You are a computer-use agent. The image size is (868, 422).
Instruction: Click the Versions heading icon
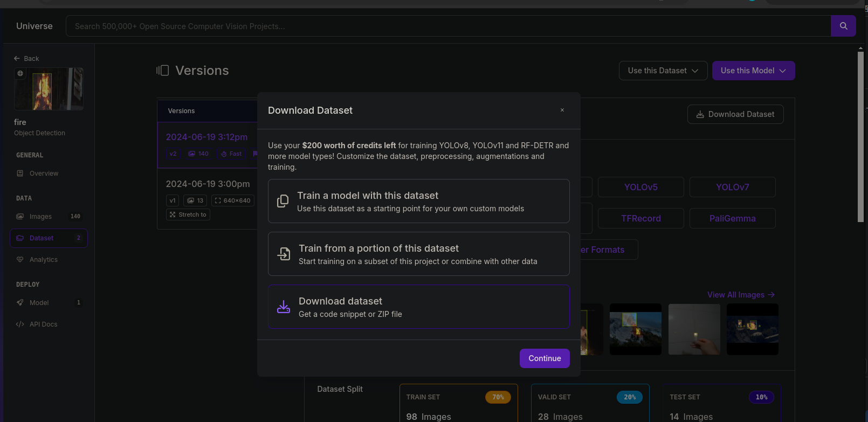[163, 71]
